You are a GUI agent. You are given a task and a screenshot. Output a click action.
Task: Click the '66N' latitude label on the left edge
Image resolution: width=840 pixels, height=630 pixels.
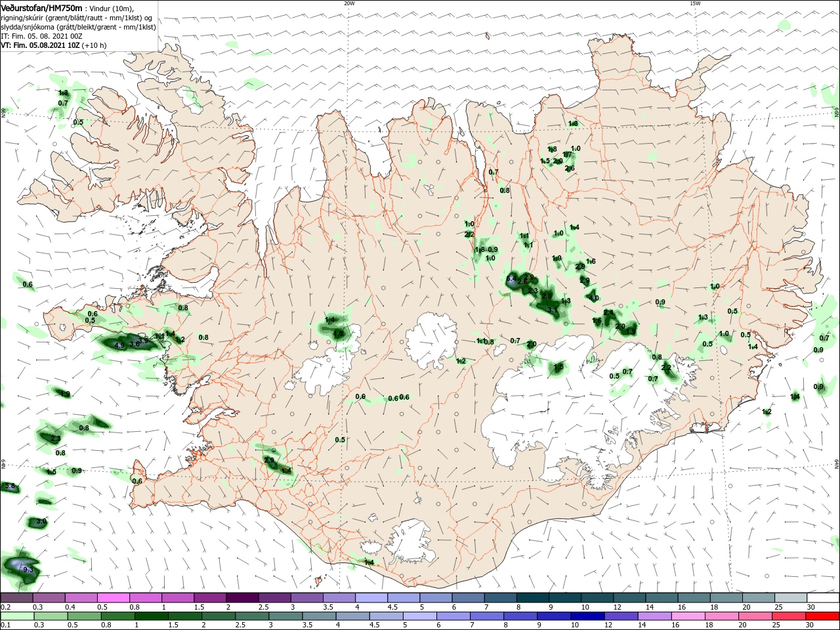pos(3,113)
